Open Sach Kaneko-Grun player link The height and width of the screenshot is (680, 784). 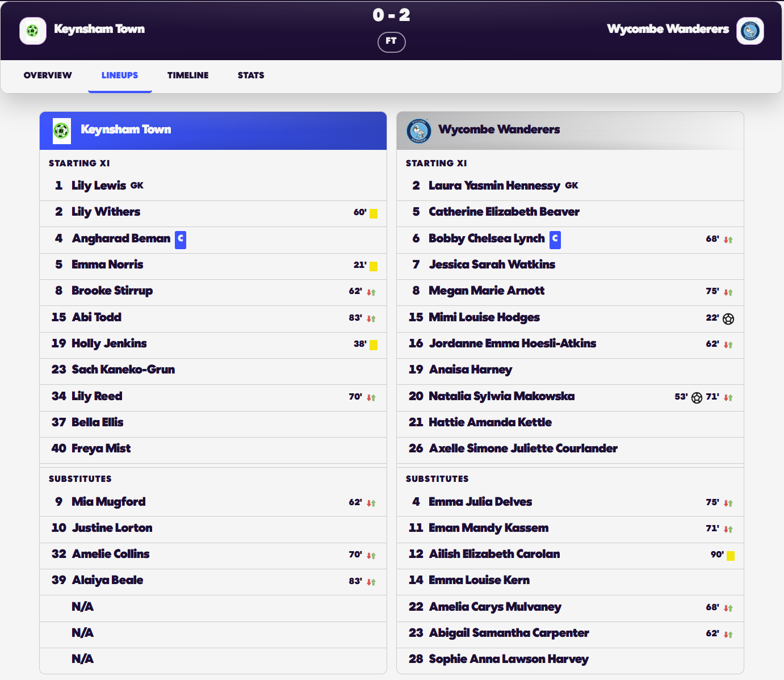123,370
